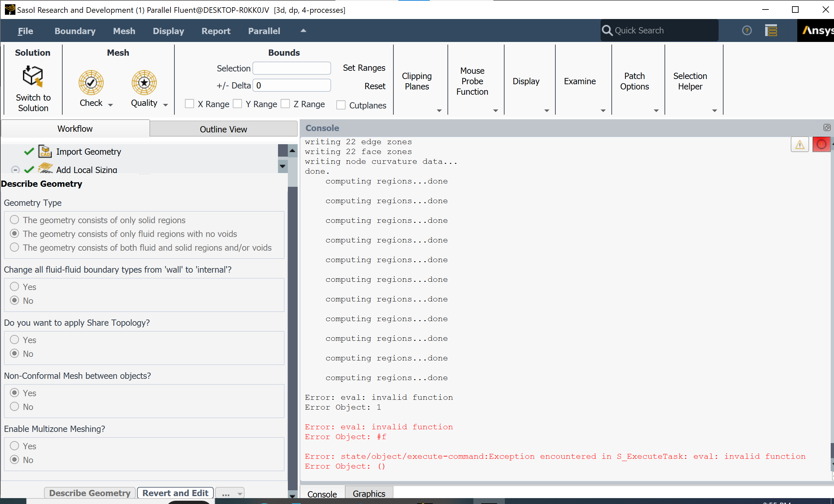The image size is (834, 504).
Task: Select geometry consists of only solid regions
Action: click(x=14, y=220)
